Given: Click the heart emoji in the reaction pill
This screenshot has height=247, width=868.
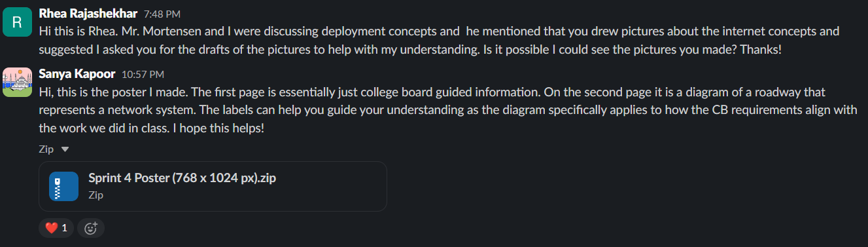Looking at the screenshot, I should tap(52, 228).
